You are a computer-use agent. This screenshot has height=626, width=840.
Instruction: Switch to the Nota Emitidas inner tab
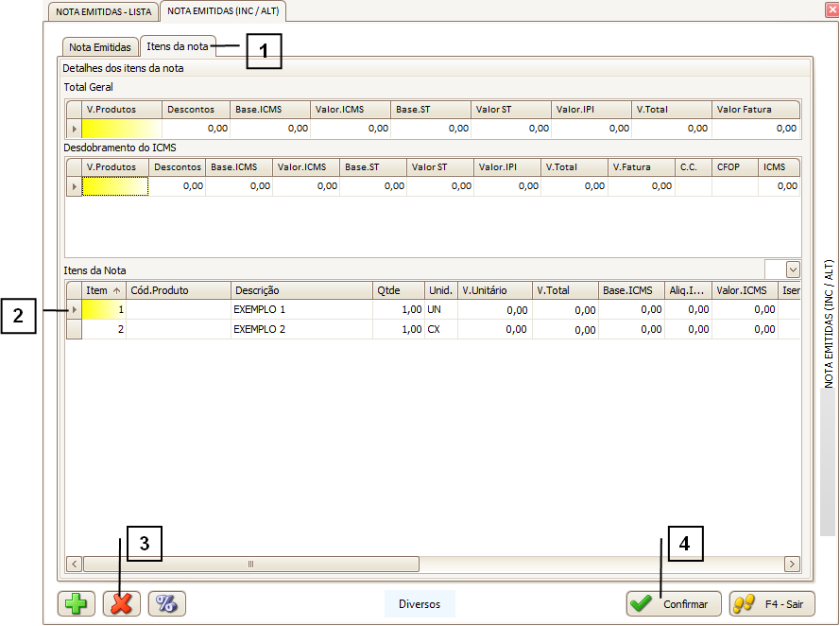point(100,47)
